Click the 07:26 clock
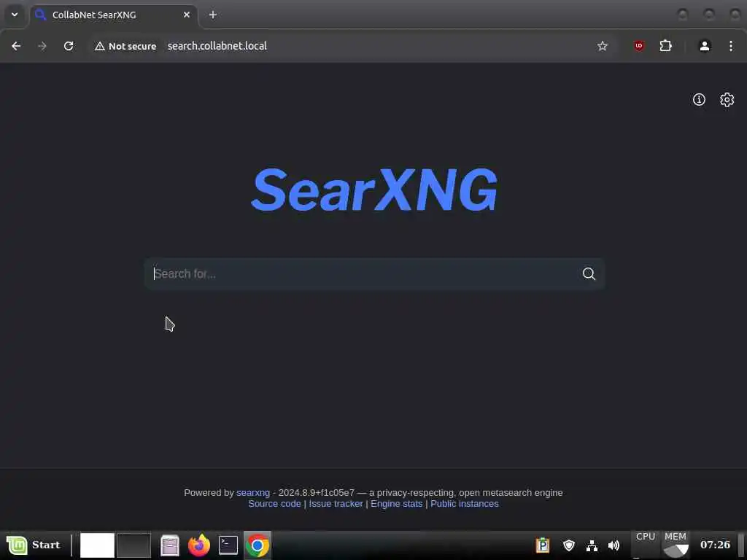Image resolution: width=747 pixels, height=560 pixels. [x=715, y=545]
